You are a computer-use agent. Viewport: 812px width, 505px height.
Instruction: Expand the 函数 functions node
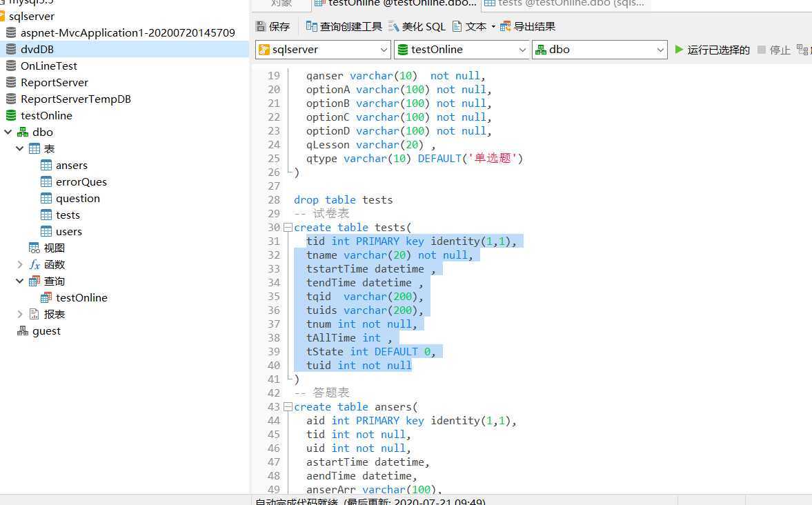click(20, 265)
